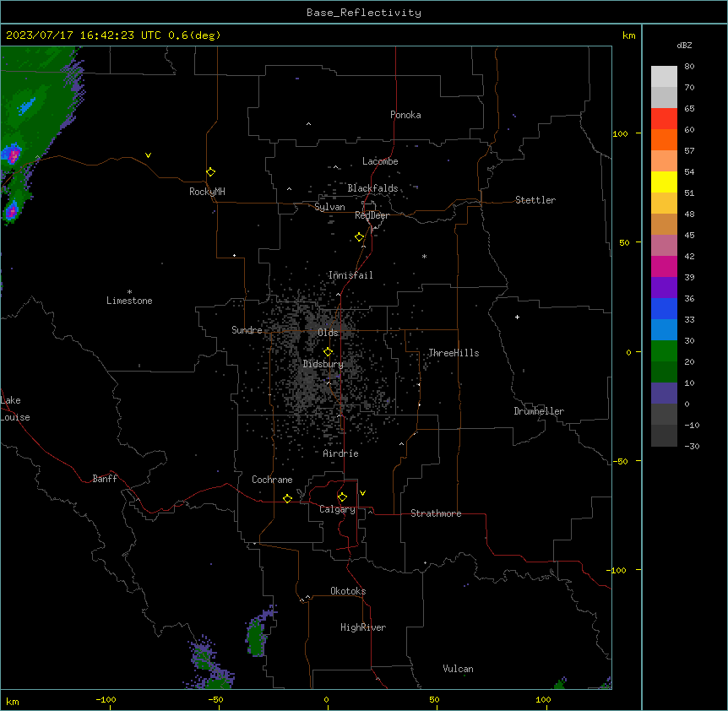728x711 pixels.
Task: Click the white plus marker north of Drumheller
Action: coord(517,317)
